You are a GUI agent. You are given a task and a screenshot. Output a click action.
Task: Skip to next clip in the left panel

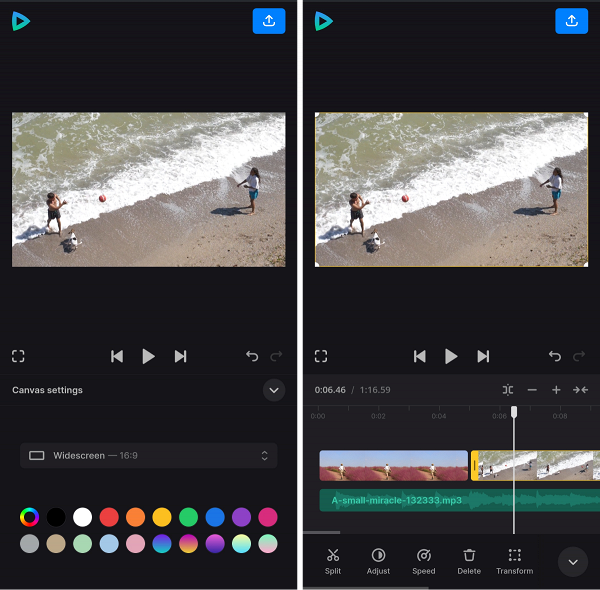coord(180,356)
